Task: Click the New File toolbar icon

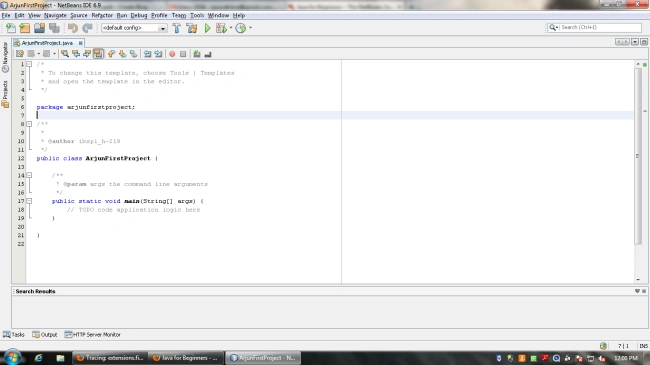Action: coord(11,28)
